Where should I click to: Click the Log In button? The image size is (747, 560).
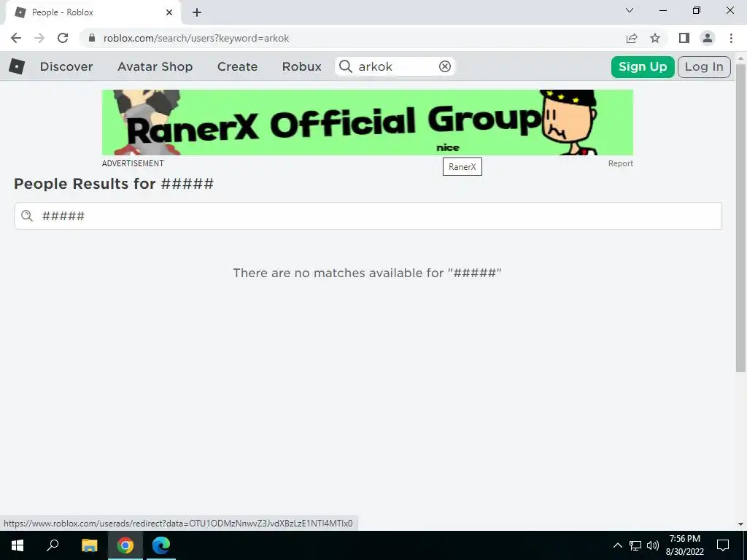coord(704,66)
